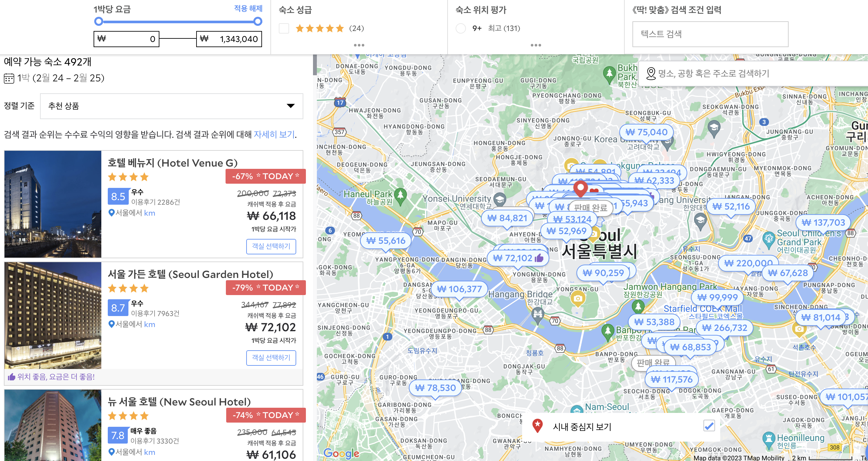Expand more star rating options ellipsis
Image resolution: width=868 pixels, height=461 pixels.
coord(359,45)
